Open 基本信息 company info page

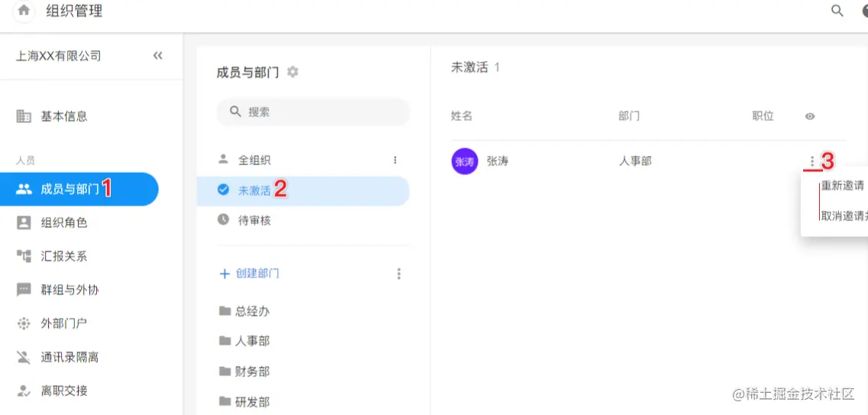click(x=64, y=116)
